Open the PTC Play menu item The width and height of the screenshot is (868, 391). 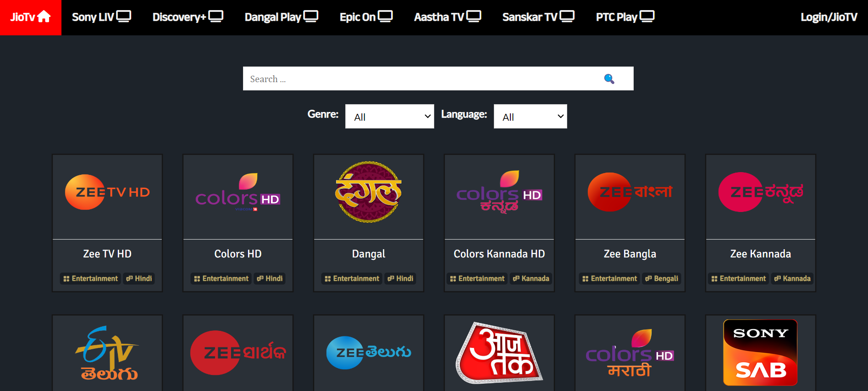pyautogui.click(x=625, y=17)
